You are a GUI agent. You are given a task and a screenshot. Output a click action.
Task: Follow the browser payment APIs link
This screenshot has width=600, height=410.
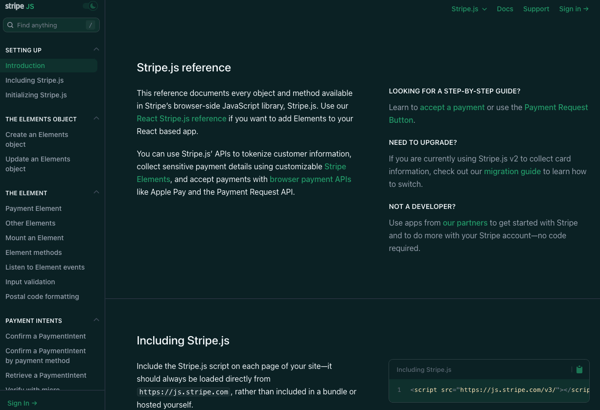click(x=310, y=179)
